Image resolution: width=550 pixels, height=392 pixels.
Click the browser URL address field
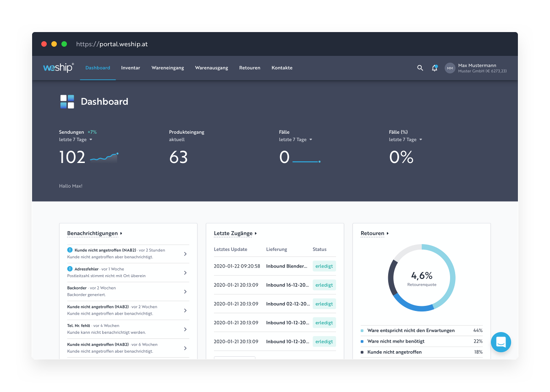tap(112, 44)
